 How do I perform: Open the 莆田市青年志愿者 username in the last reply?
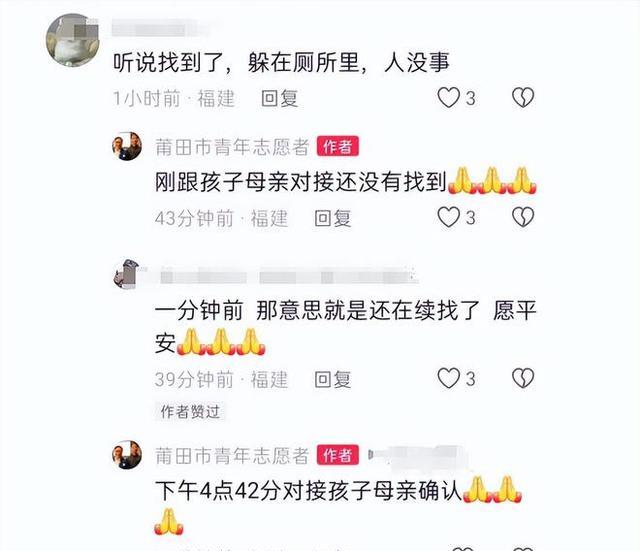tap(232, 455)
